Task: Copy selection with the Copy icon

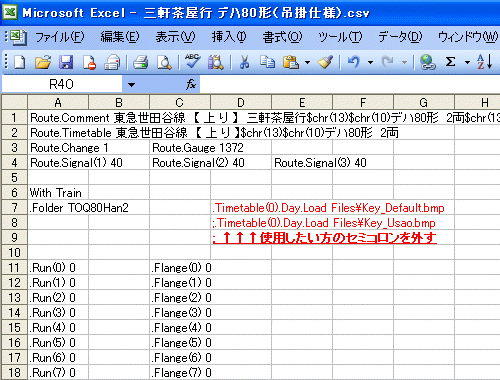Action: [267, 62]
